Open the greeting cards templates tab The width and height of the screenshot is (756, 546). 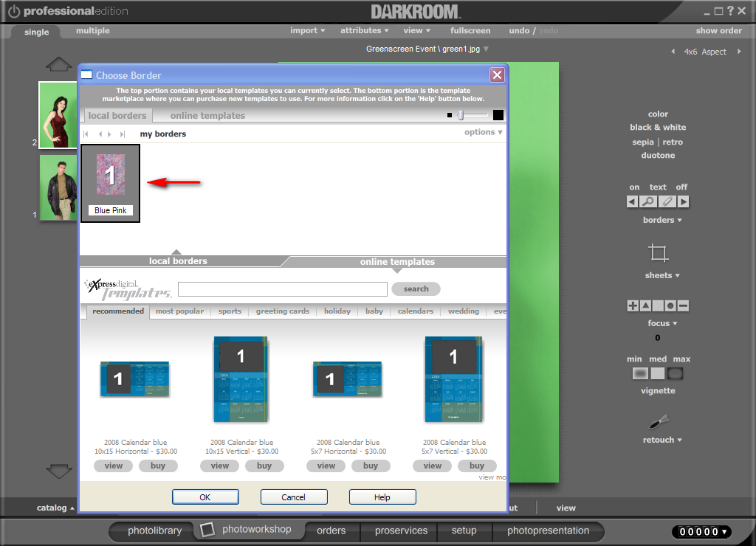tap(283, 311)
